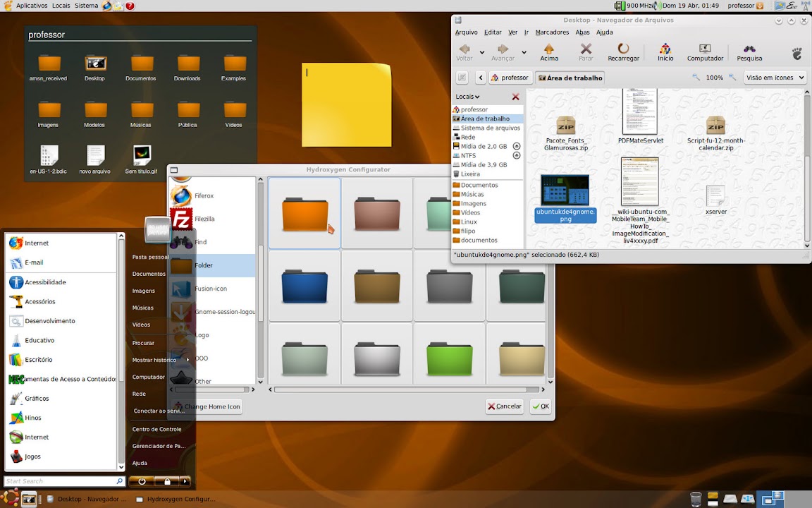The height and width of the screenshot is (508, 812).
Task: Open Jogos in the start menu
Action: click(61, 456)
